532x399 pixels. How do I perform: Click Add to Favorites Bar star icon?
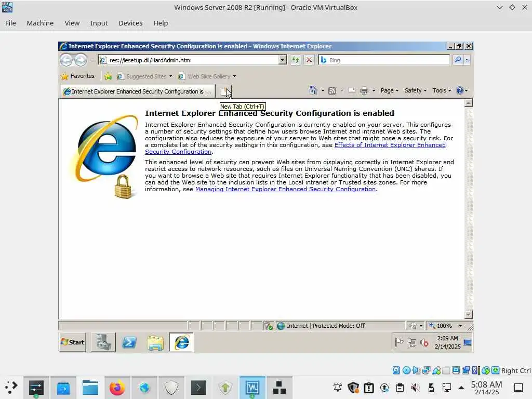point(108,76)
